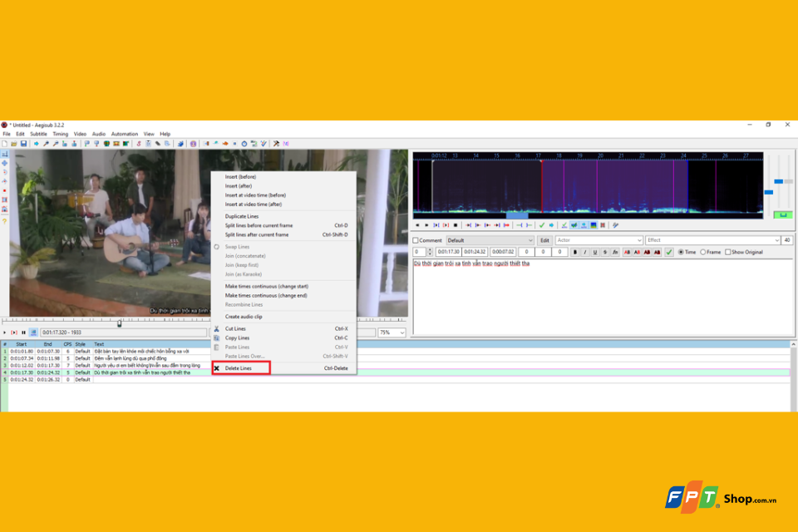Select the Frame radio button
The height and width of the screenshot is (532, 798).
[703, 252]
